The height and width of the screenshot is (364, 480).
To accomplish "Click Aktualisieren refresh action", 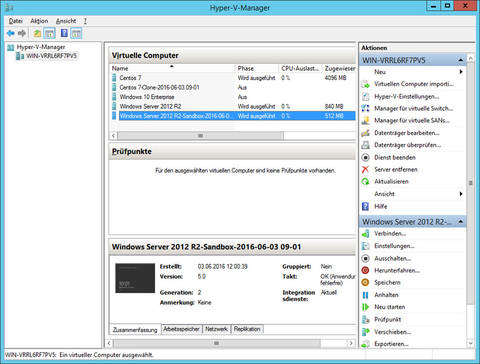I will point(391,181).
